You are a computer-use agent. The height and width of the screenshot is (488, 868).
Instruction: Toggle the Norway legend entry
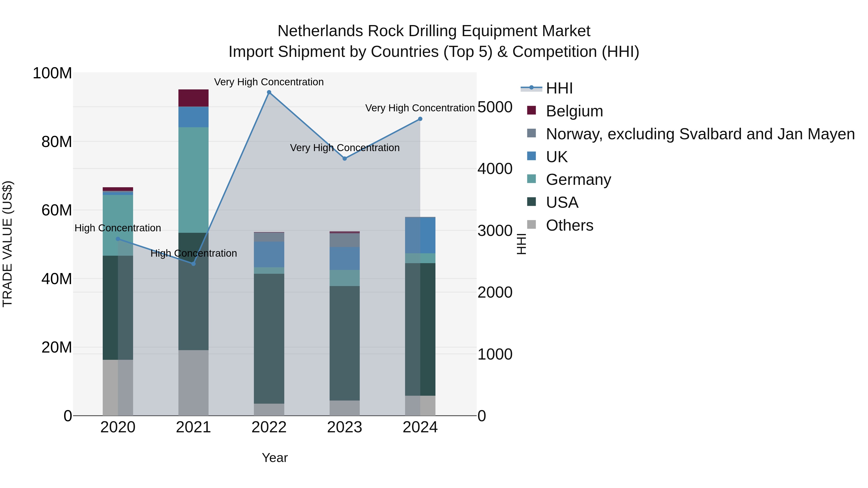coord(691,134)
